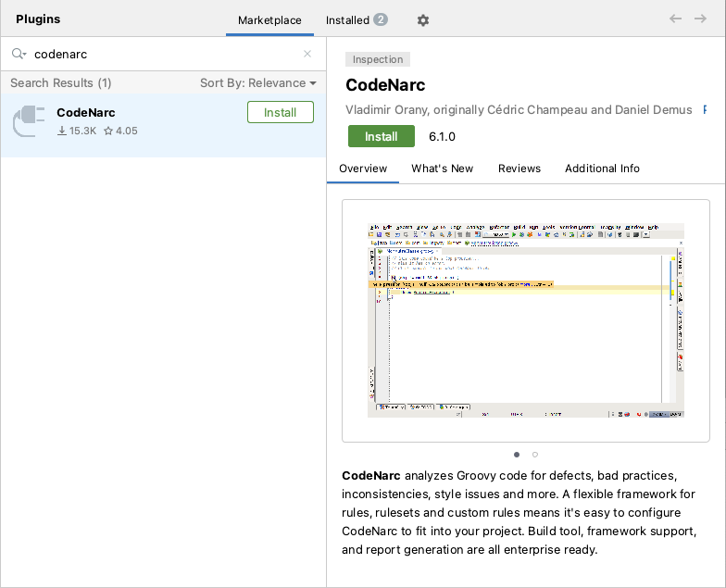Open the plugin settings gear menu
The width and height of the screenshot is (726, 588).
422,20
